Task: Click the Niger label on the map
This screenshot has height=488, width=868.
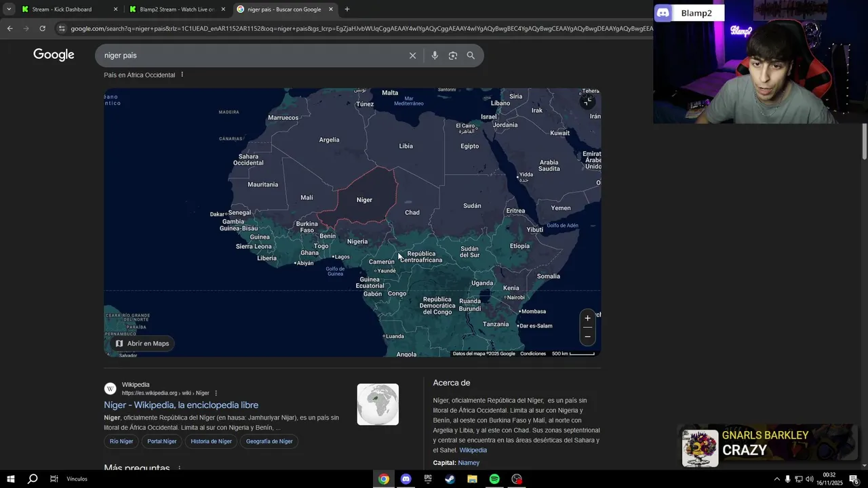Action: click(364, 200)
